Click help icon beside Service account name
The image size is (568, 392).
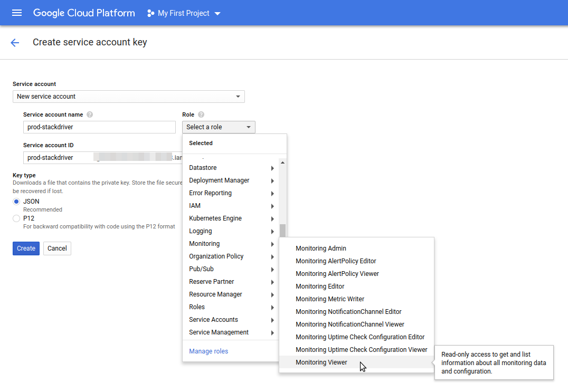(x=90, y=114)
